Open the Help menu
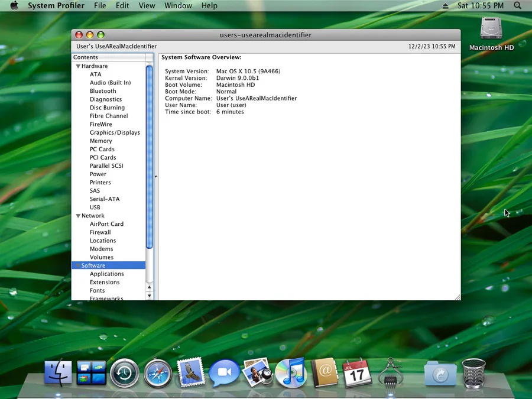 click(x=209, y=5)
